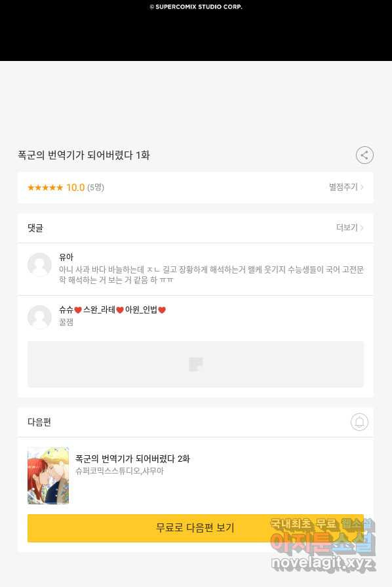Open the gray placeholder banner below comments
392x587 pixels.
click(195, 364)
